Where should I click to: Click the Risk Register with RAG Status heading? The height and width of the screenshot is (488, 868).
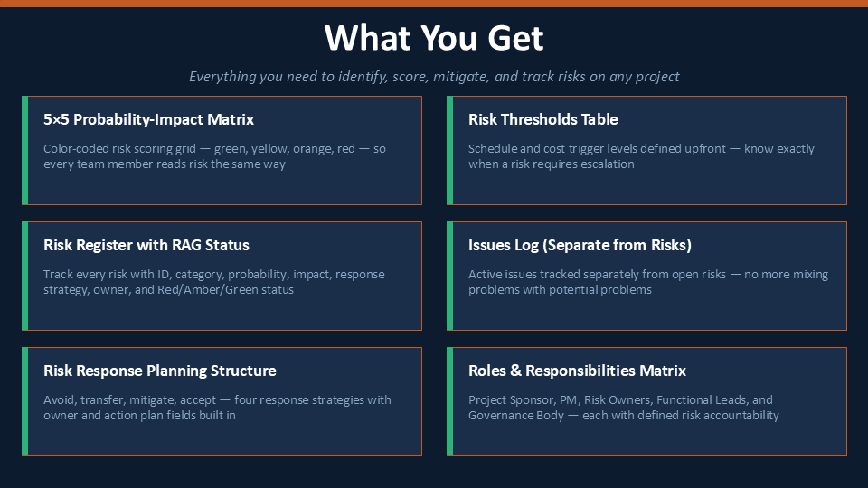coord(146,245)
